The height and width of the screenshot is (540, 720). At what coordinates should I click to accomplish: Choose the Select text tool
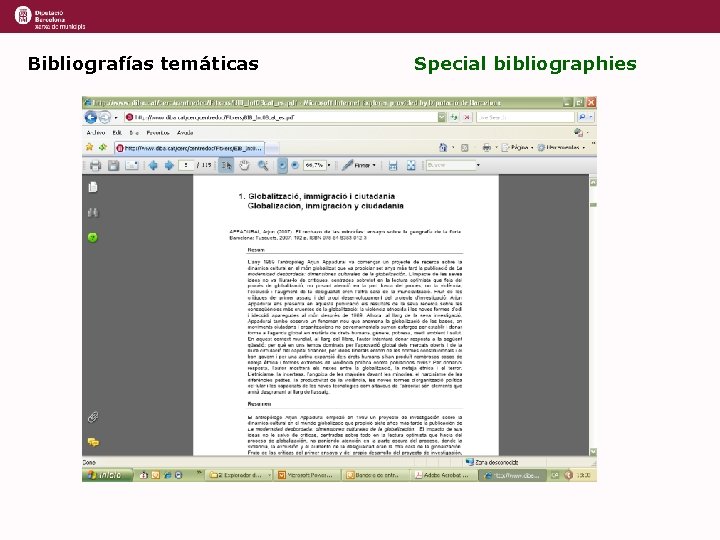[x=226, y=165]
